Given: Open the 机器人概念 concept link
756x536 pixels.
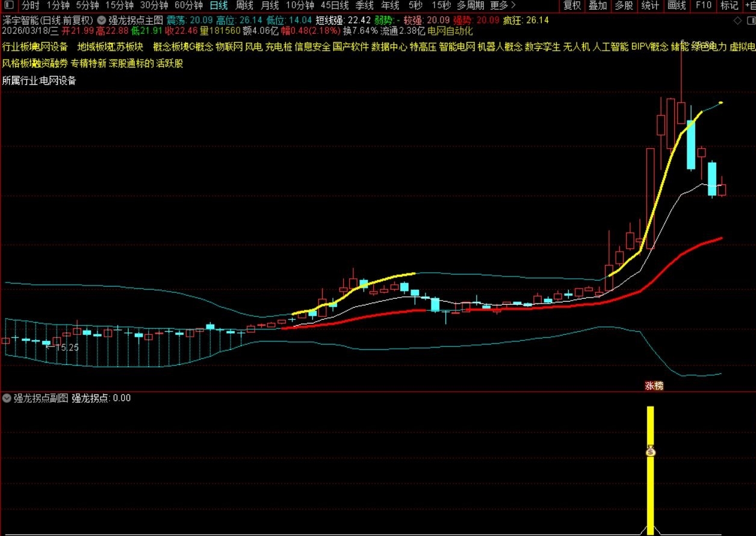Looking at the screenshot, I should (x=500, y=47).
